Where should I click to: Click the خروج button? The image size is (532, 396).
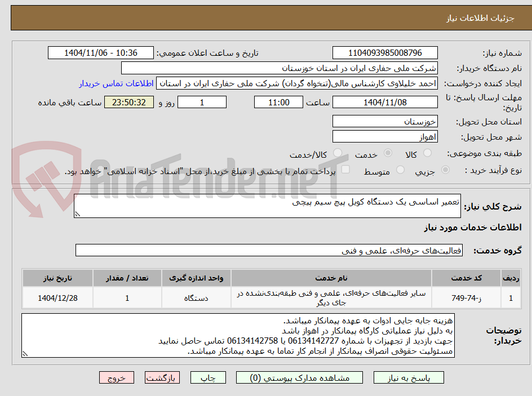coord(117,377)
